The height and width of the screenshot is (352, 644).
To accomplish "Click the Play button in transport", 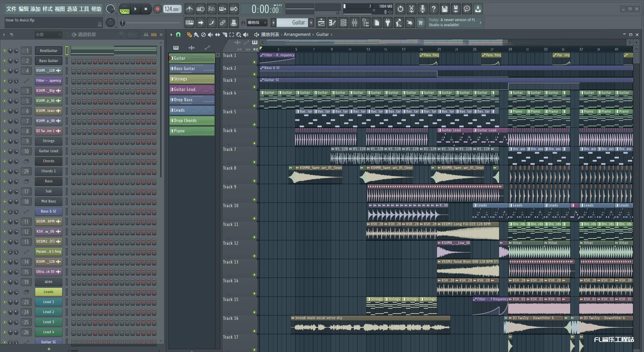I will [135, 9].
